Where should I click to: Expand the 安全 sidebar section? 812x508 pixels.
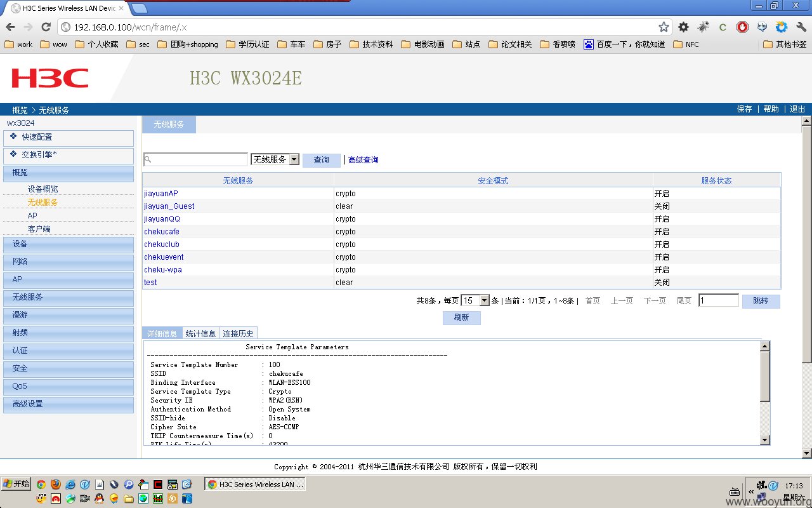(69, 369)
